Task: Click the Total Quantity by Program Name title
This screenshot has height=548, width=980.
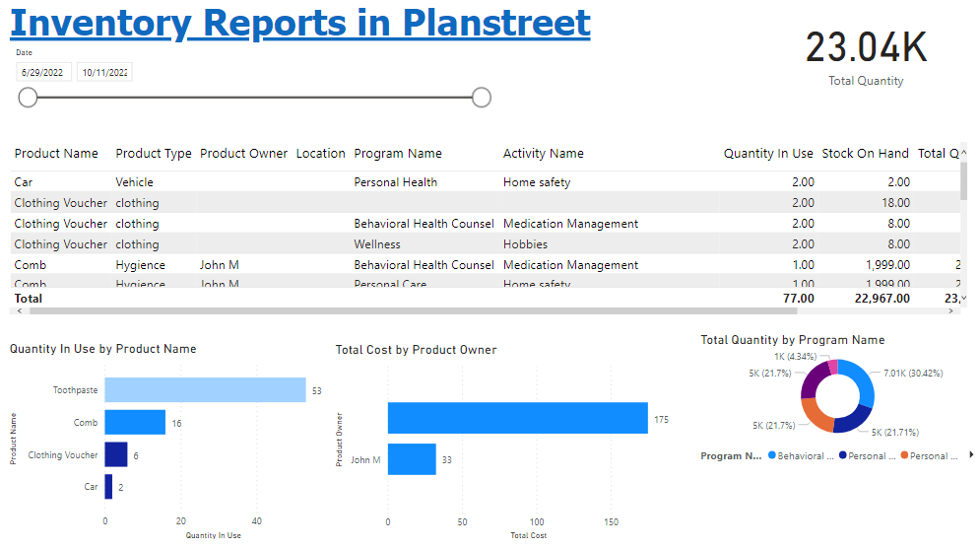Action: coord(793,340)
